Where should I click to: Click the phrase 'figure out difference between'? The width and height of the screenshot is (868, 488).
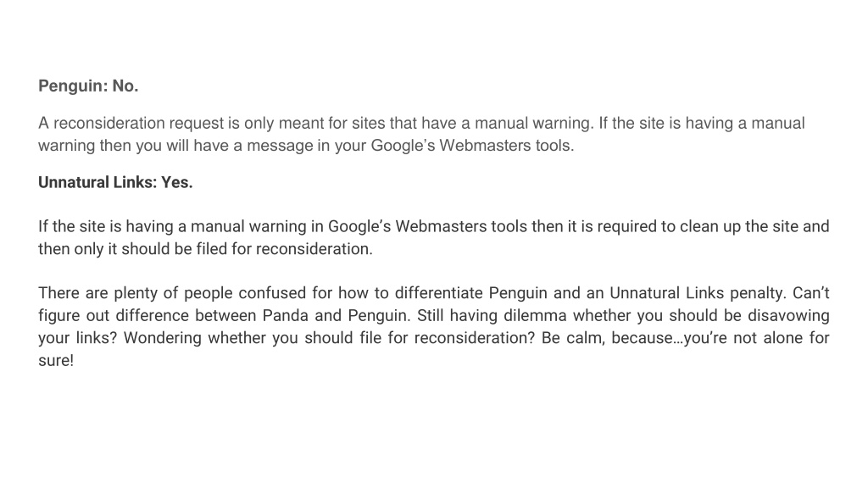pyautogui.click(x=147, y=315)
